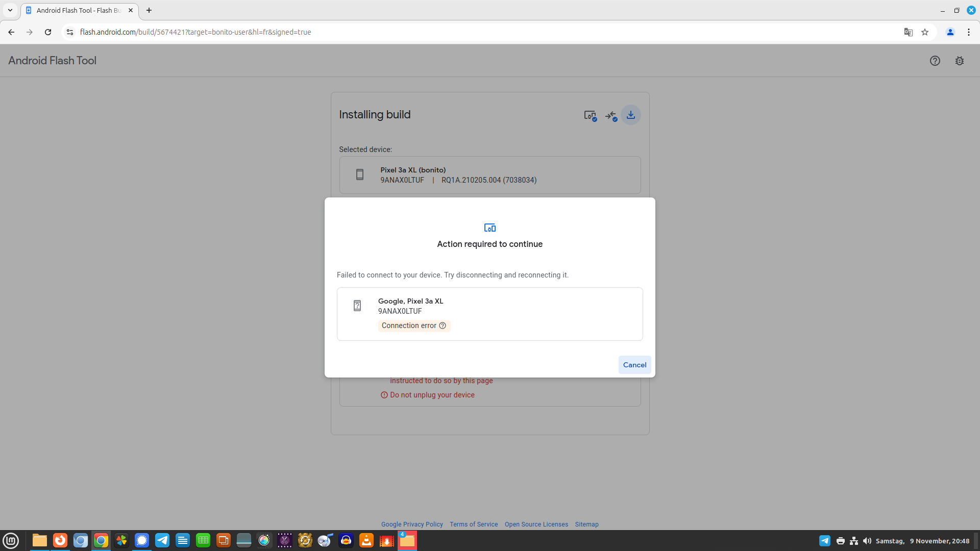Click the build-selected step icon
980x551 pixels.
pos(611,116)
